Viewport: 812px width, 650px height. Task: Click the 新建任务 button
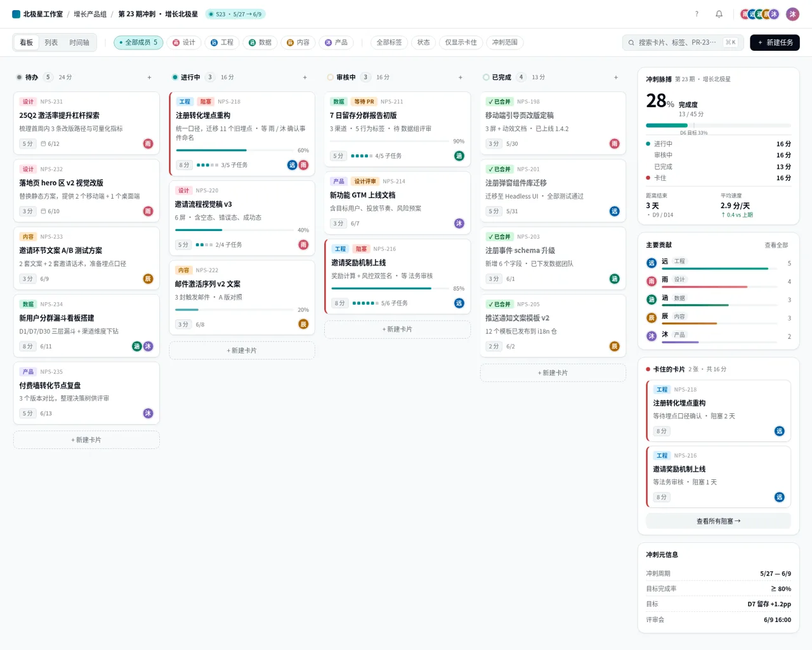(x=775, y=43)
